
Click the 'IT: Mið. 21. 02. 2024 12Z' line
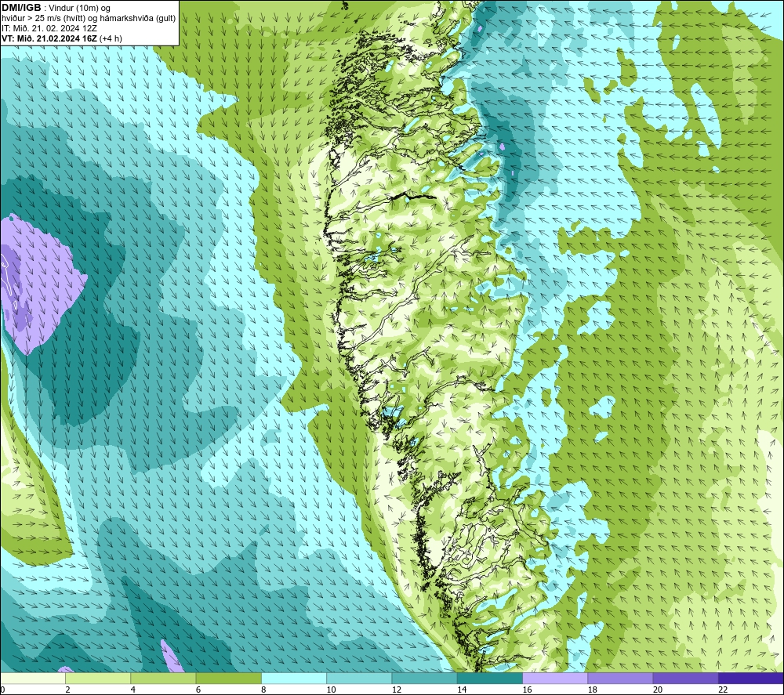[49, 28]
